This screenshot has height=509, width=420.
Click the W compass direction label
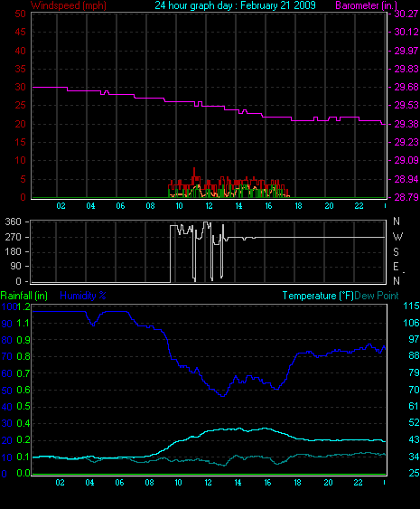397,237
